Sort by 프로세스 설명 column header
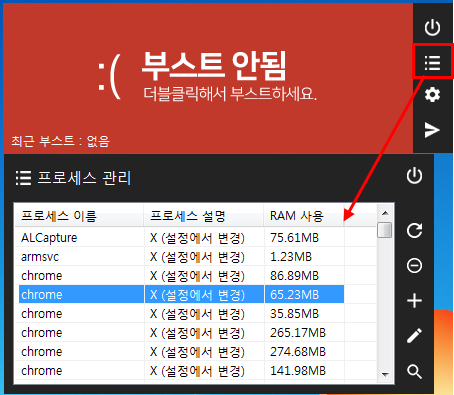 204,216
